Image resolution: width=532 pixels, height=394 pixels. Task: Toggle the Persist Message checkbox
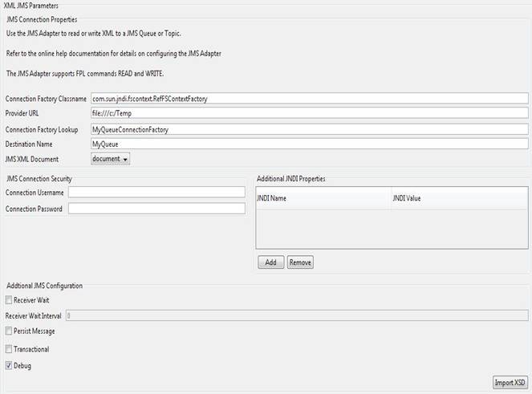[x=9, y=331]
